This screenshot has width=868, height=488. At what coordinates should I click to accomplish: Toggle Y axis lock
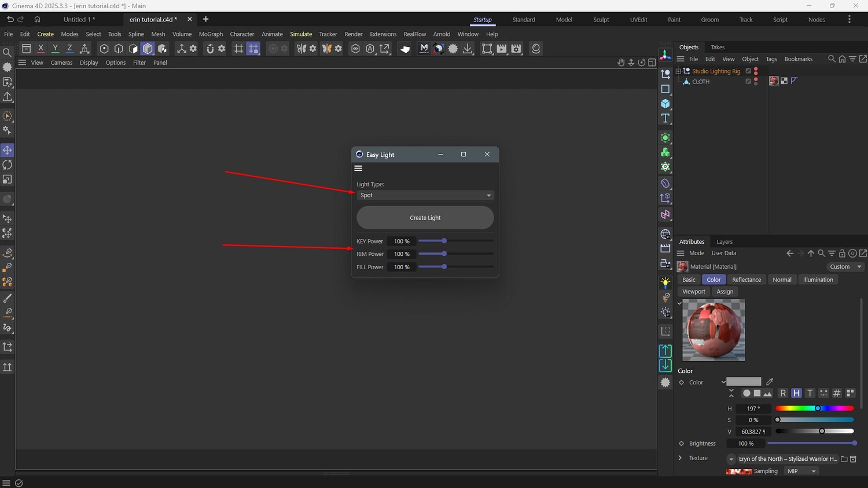click(55, 49)
